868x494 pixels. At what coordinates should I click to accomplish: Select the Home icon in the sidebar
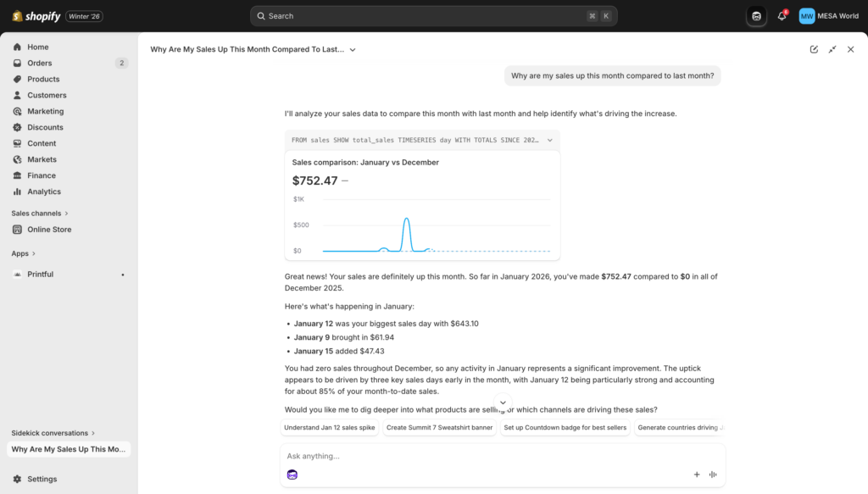coord(18,47)
